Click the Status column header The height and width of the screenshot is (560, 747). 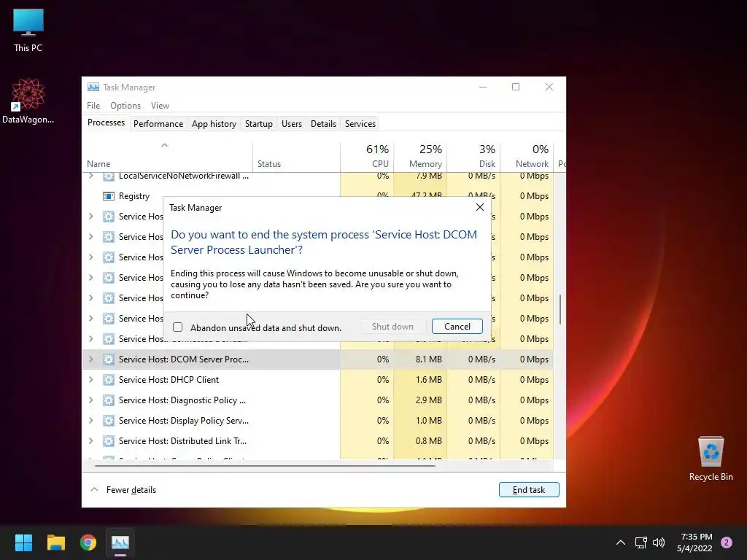click(x=296, y=157)
